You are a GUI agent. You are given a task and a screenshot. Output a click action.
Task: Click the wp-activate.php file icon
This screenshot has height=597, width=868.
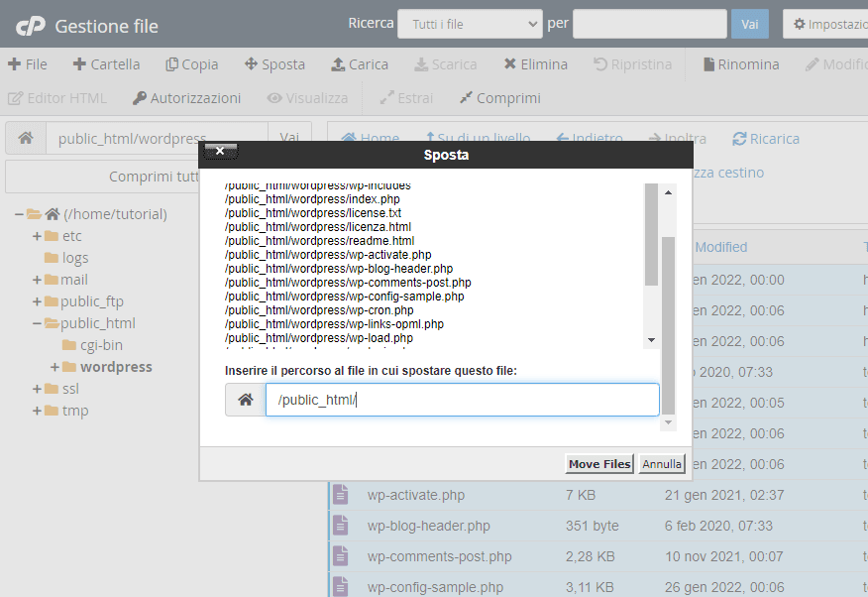point(341,495)
